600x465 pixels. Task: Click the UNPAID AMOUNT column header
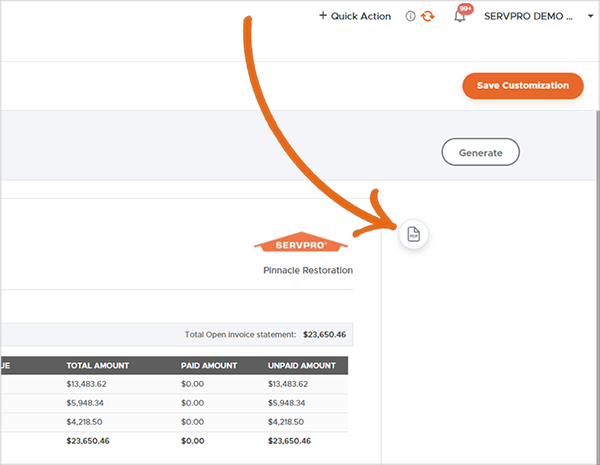[304, 365]
